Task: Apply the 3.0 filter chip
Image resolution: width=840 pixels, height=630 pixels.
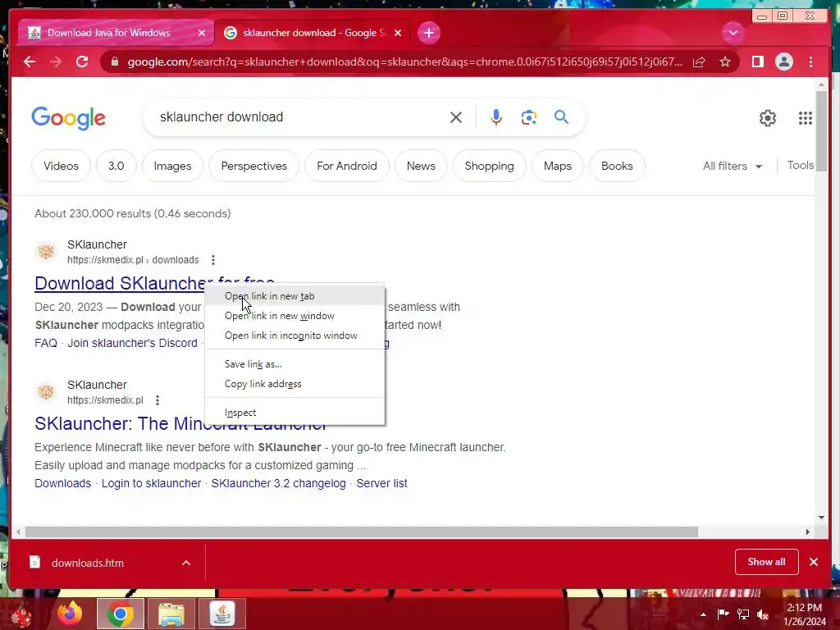Action: click(x=116, y=166)
